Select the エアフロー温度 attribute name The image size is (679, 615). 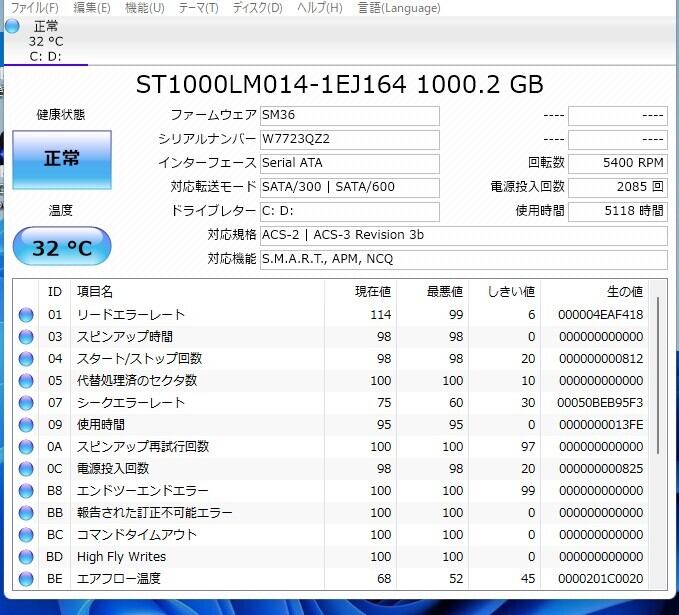tap(119, 579)
